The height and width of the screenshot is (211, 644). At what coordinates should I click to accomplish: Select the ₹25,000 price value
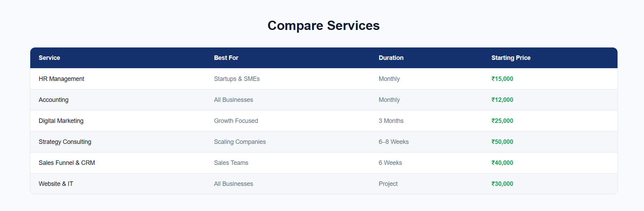[x=502, y=121]
